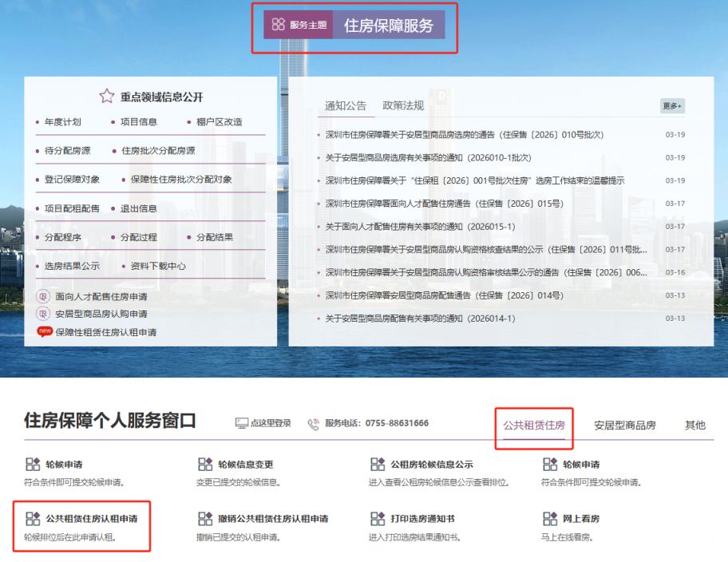
Task: Click the 公共租赁住房认租申请 icon
Action: click(33, 519)
